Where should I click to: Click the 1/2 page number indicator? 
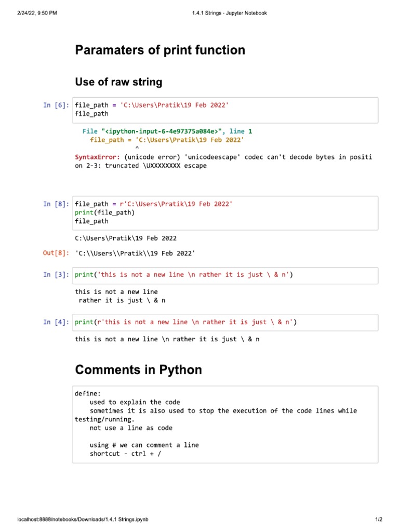coord(378,520)
